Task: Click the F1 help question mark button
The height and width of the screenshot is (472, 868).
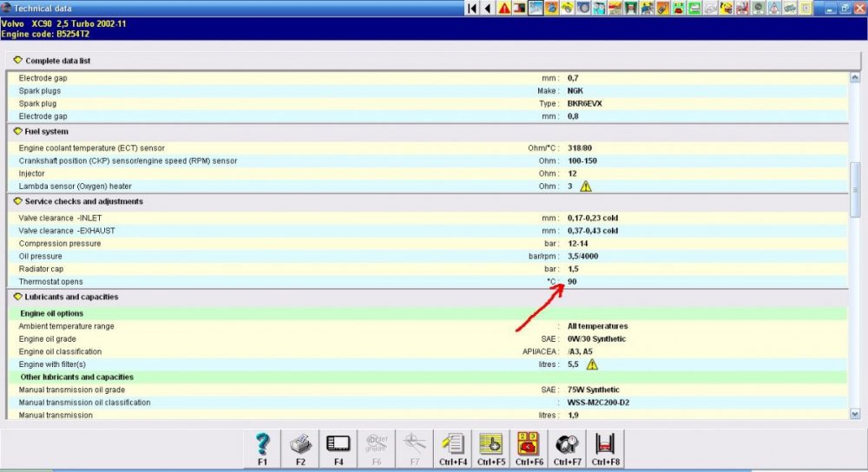Action: click(262, 449)
